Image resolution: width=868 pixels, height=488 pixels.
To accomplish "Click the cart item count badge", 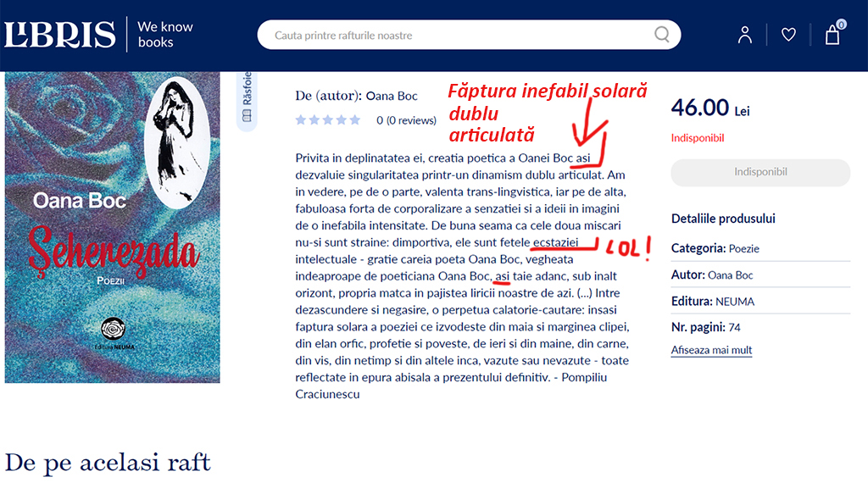I will pyautogui.click(x=841, y=24).
